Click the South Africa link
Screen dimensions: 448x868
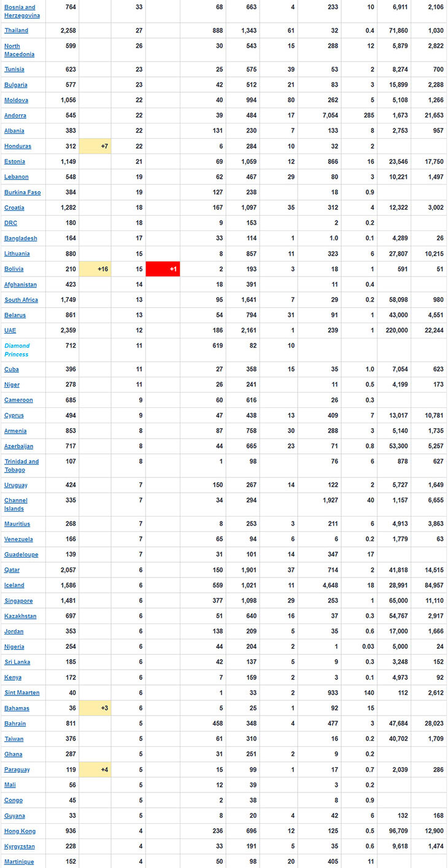coord(21,300)
